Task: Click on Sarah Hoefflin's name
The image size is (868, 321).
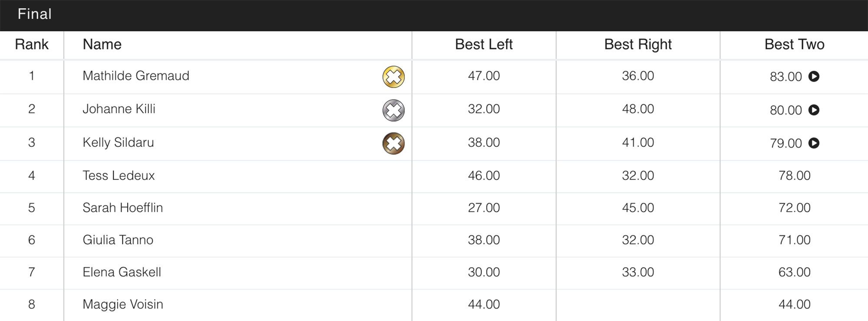Action: click(x=122, y=208)
